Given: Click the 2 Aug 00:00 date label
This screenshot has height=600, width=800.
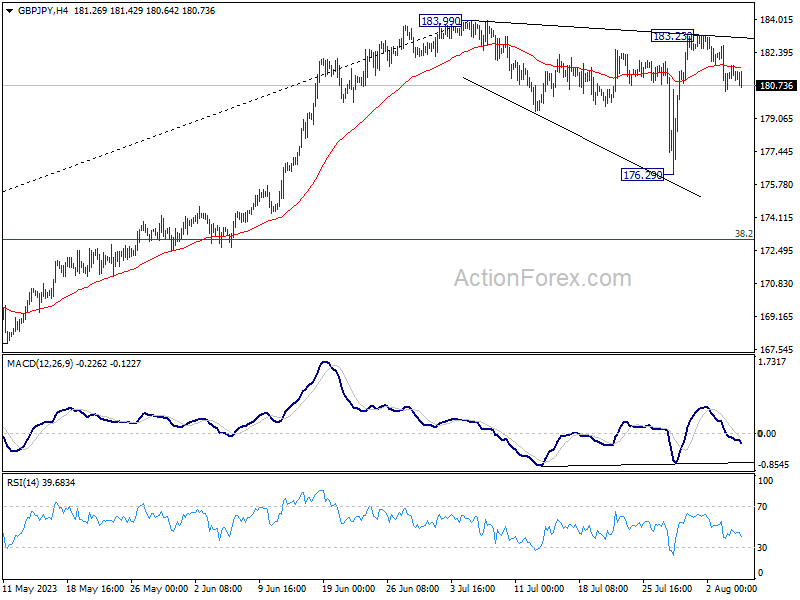Looking at the screenshot, I should 731,589.
